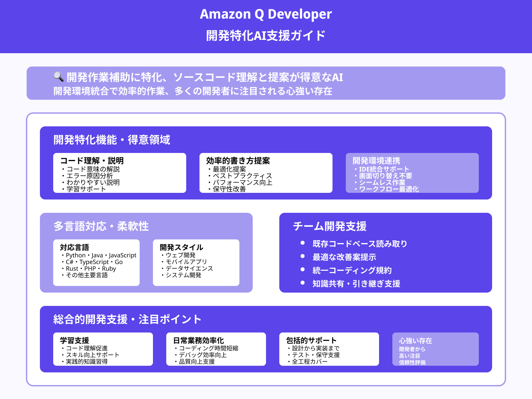Open the '効率的書き方提案' card heading
The height and width of the screenshot is (399, 532).
[x=238, y=161]
